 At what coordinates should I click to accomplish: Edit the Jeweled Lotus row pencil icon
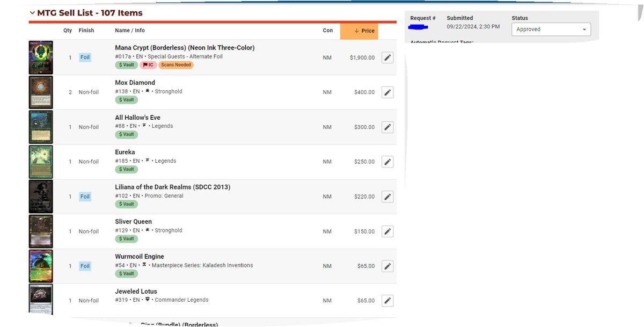pos(387,301)
